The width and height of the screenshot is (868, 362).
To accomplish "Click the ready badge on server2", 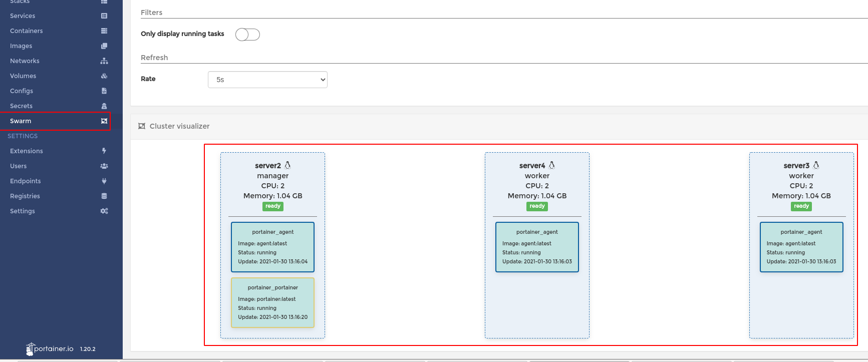I will point(273,206).
